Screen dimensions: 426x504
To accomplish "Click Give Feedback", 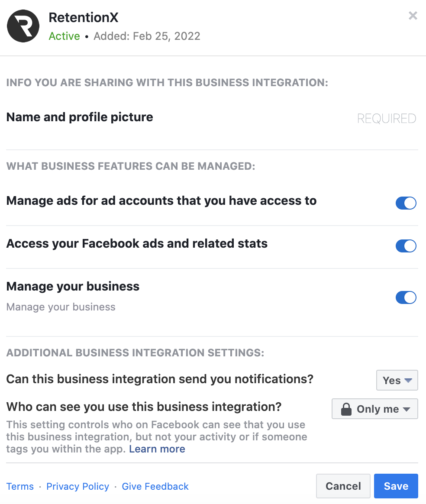I will (155, 486).
